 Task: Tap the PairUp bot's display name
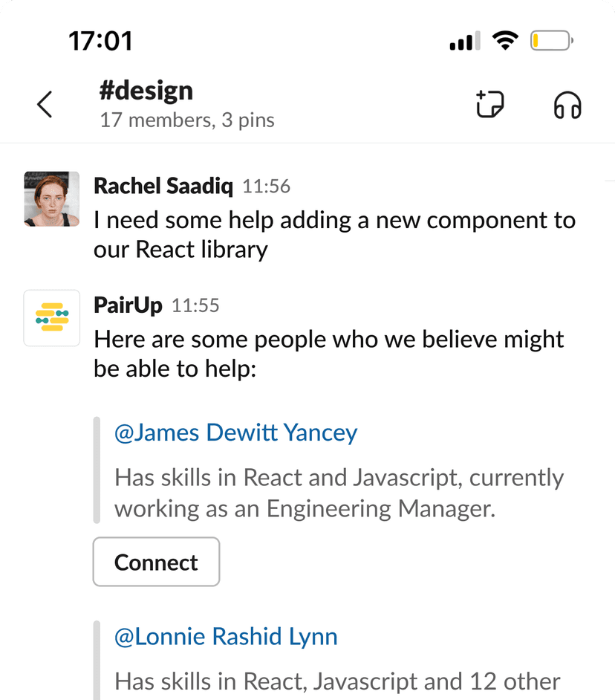128,304
